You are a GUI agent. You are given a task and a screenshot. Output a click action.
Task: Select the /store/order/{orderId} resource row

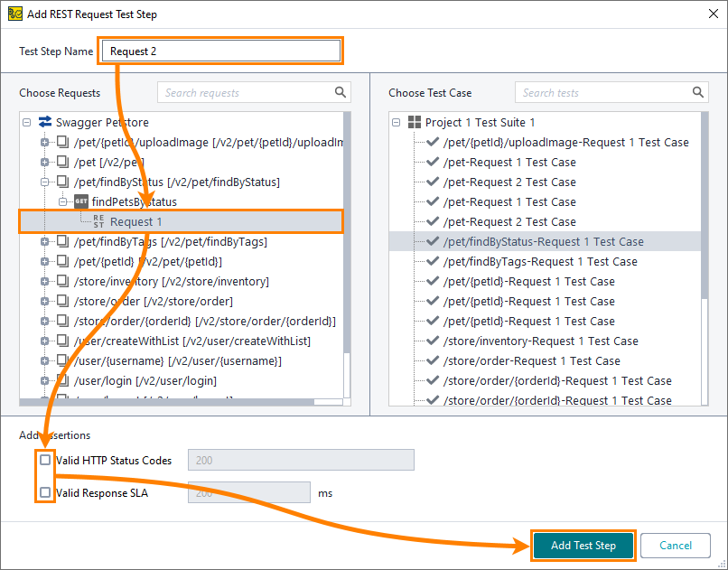(x=205, y=321)
